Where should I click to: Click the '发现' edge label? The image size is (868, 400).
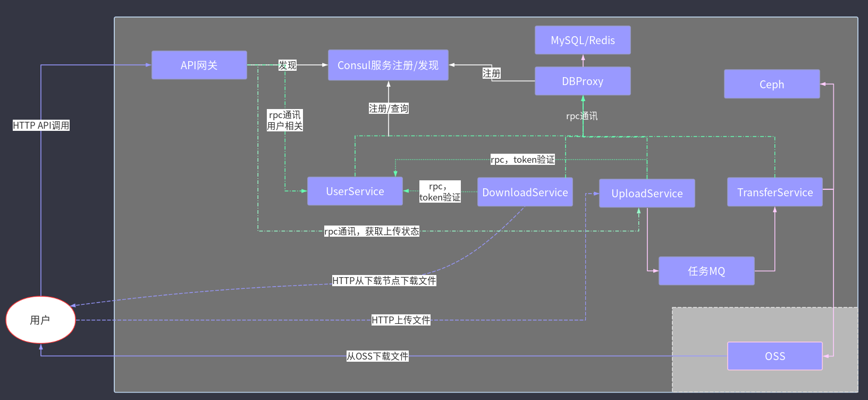click(x=288, y=65)
